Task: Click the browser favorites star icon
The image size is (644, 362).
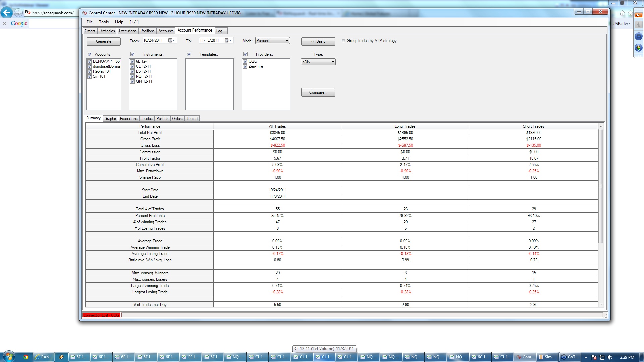Action: (x=630, y=13)
